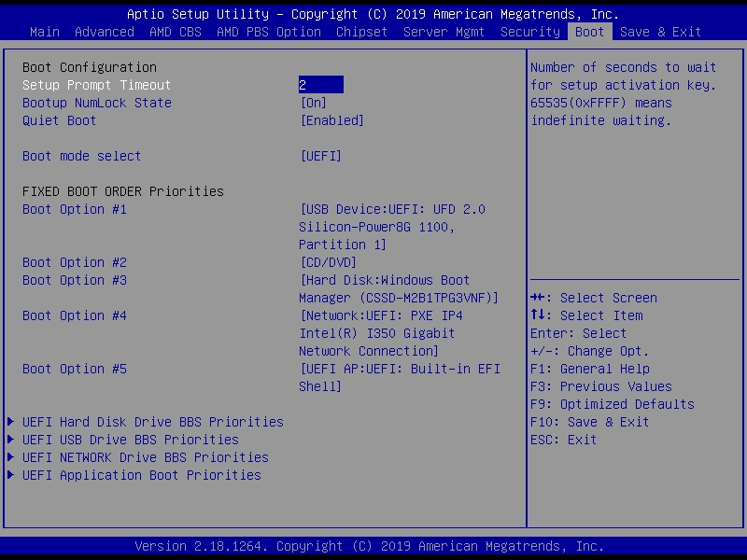Open Boot Option #1 USB Device dropdown
This screenshot has width=747, height=560.
[x=392, y=227]
